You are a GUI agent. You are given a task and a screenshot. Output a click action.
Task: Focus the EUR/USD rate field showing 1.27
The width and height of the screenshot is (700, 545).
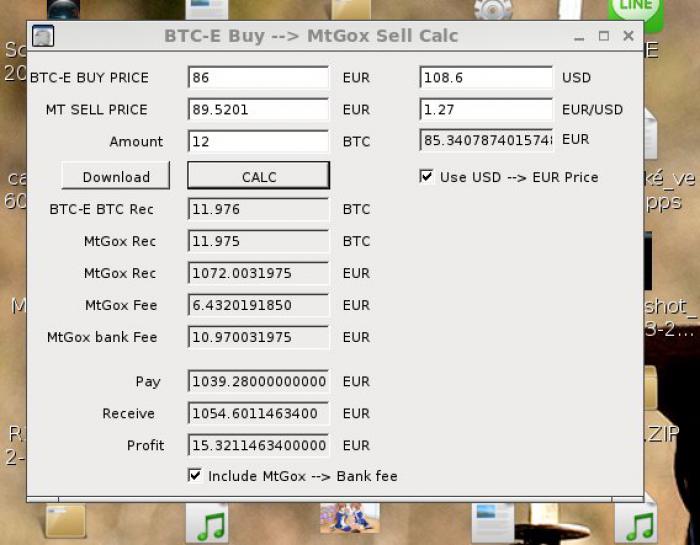pos(486,109)
